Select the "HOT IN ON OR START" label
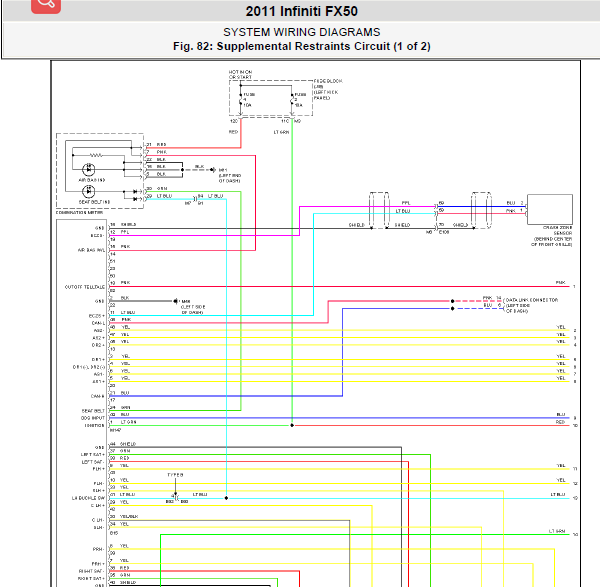 (240, 75)
